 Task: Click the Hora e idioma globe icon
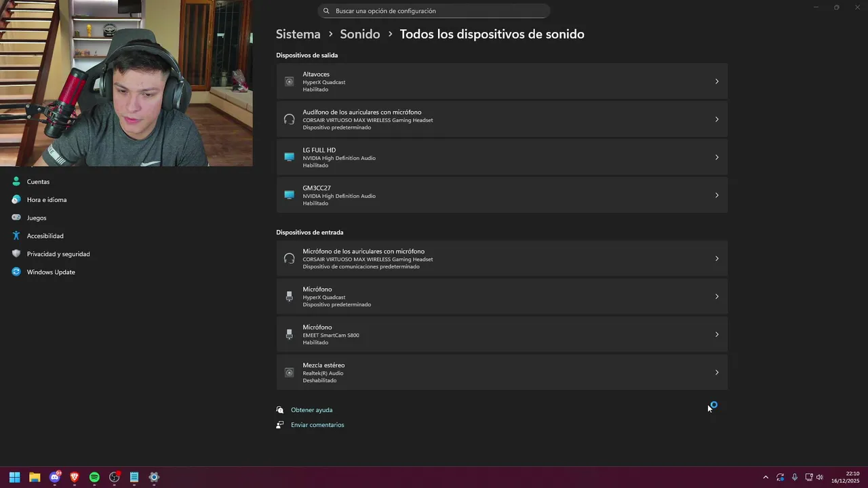[x=16, y=200]
